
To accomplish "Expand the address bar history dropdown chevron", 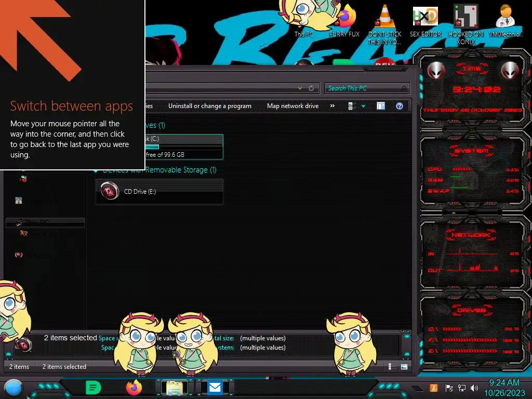I will (x=300, y=88).
